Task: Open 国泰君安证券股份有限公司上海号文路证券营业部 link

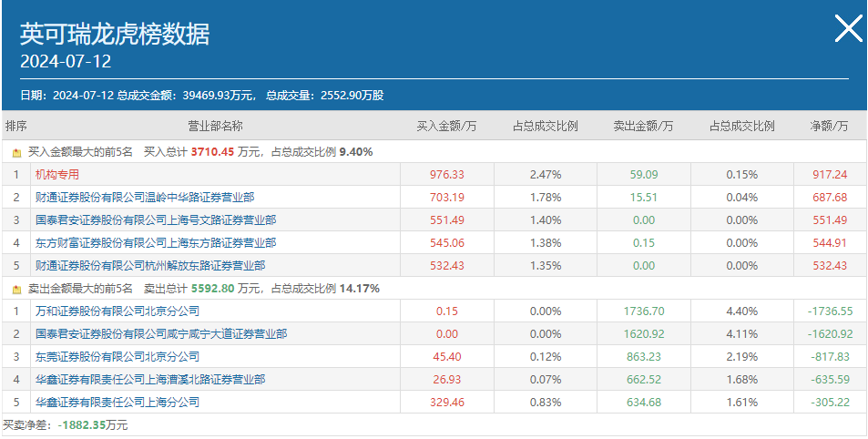Action: pos(156,219)
